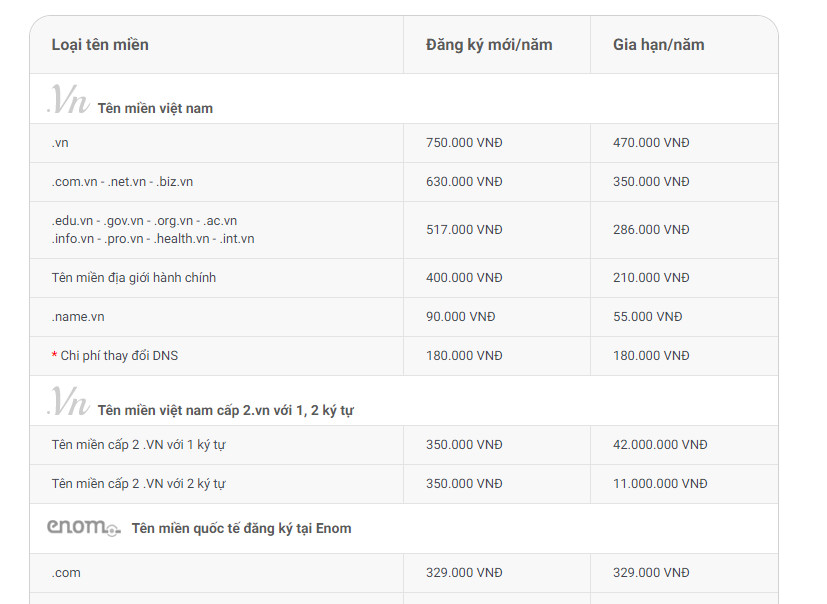Click the 329.000 VNĐ .com renewal price

tap(651, 572)
